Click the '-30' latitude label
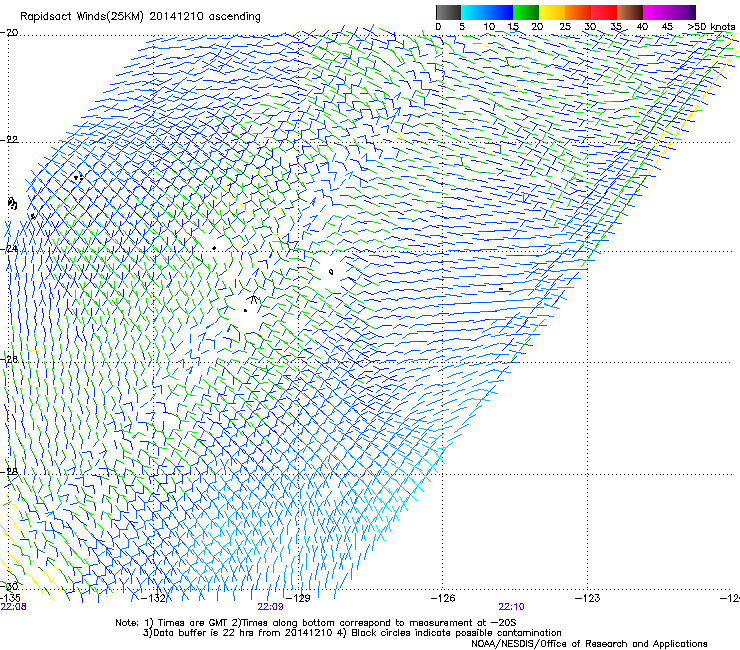Image resolution: width=740 pixels, height=650 pixels. click(x=9, y=586)
